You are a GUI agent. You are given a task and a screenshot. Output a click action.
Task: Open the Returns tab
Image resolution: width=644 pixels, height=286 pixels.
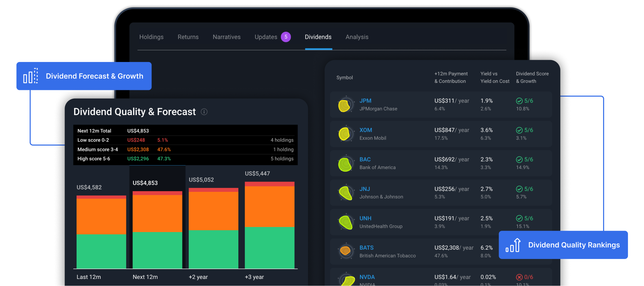188,37
